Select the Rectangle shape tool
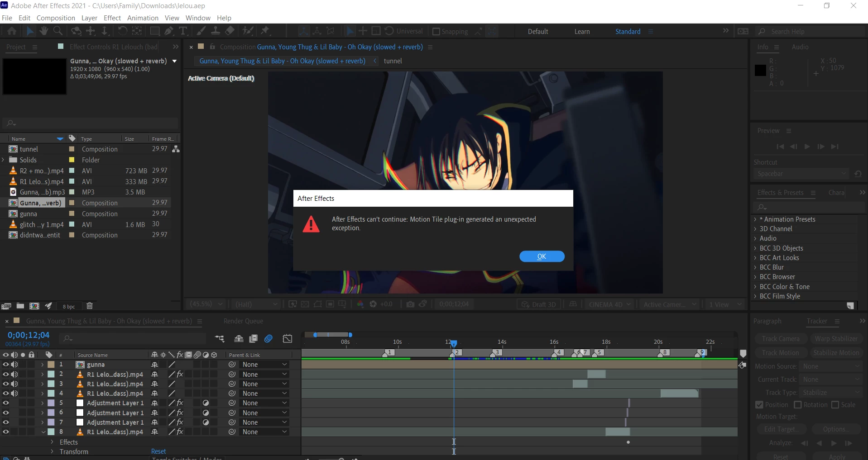 (155, 31)
